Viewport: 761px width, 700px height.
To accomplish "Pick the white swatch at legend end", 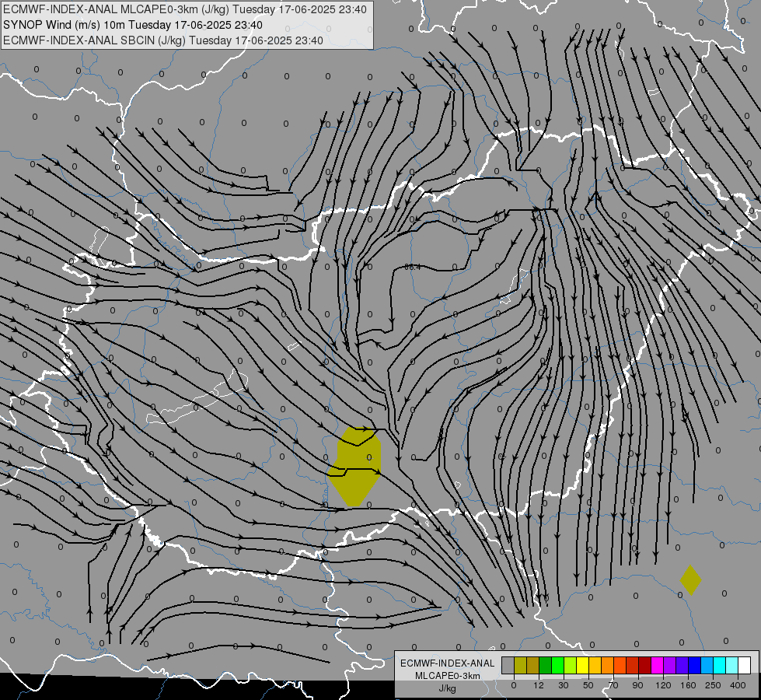I will tap(745, 665).
